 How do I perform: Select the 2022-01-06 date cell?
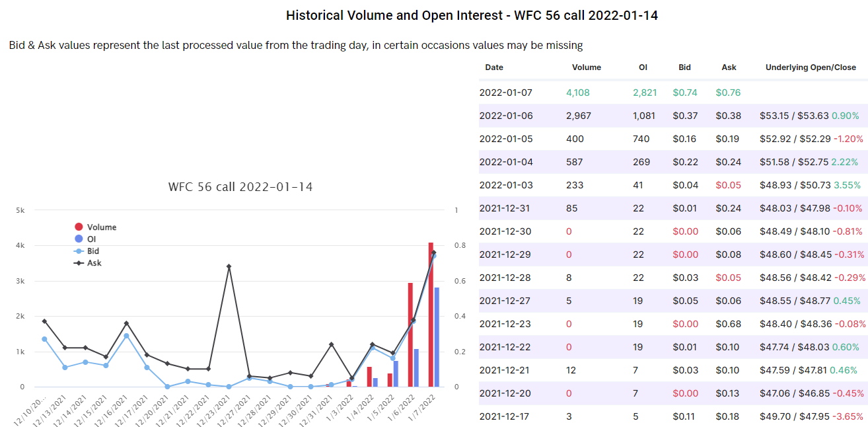pos(506,116)
